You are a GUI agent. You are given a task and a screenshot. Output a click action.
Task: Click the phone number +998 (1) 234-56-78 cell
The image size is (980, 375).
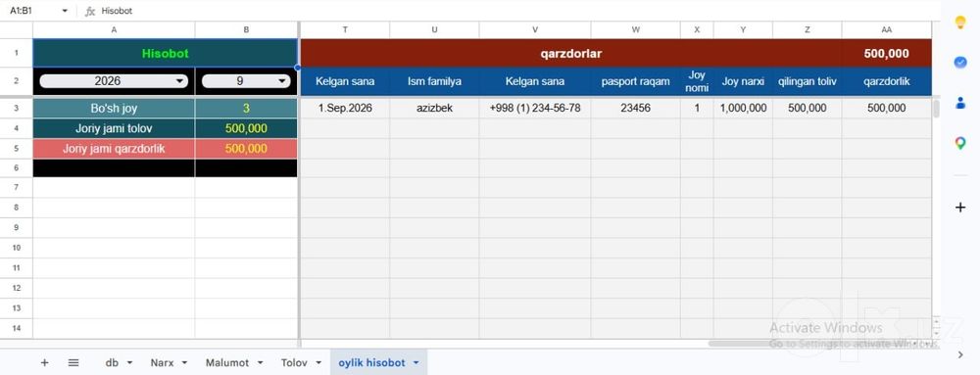535,108
